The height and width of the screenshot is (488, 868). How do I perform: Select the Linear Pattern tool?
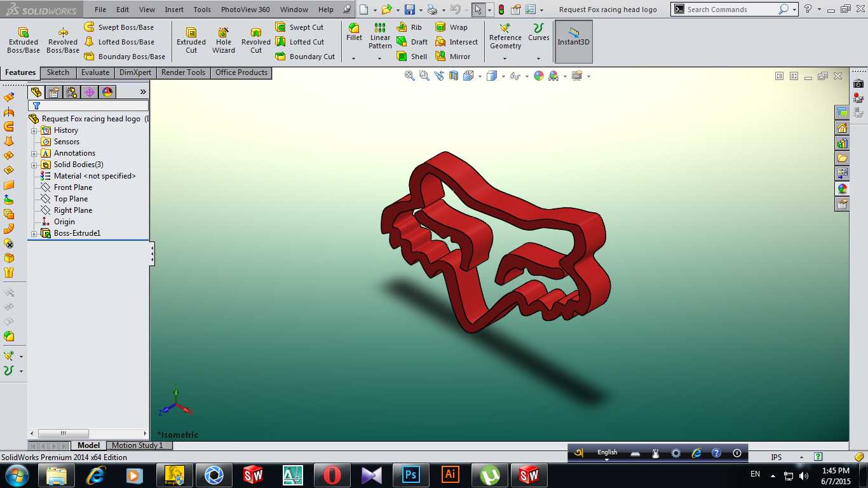(x=380, y=36)
